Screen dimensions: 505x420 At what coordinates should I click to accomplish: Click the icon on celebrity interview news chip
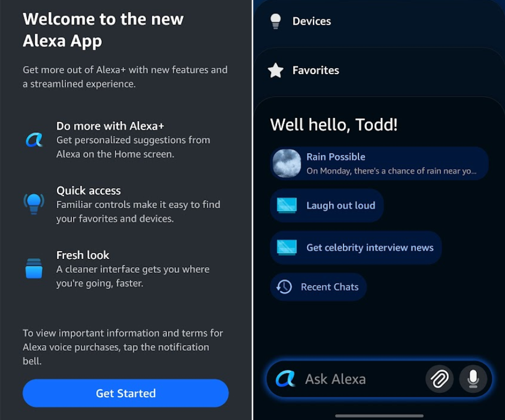287,248
